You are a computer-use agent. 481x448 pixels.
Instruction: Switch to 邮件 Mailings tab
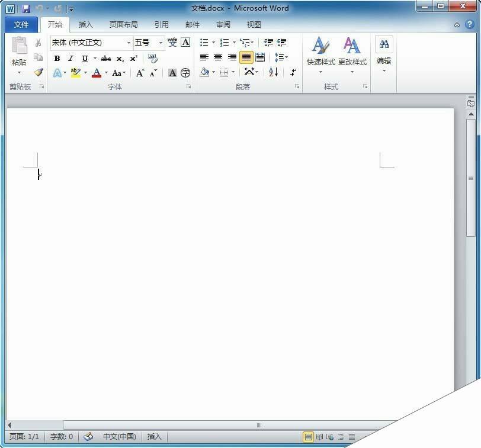point(193,24)
